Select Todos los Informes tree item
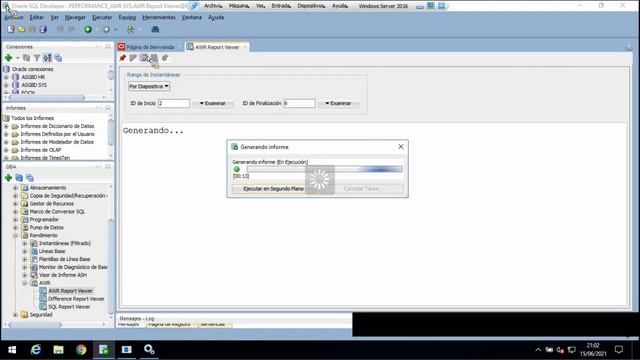 coord(32,118)
